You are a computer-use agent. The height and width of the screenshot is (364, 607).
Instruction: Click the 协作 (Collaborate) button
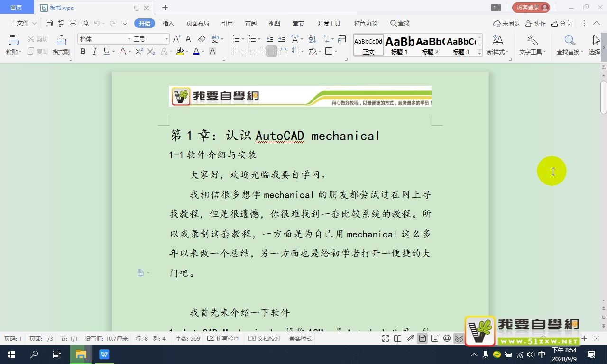[x=535, y=23]
